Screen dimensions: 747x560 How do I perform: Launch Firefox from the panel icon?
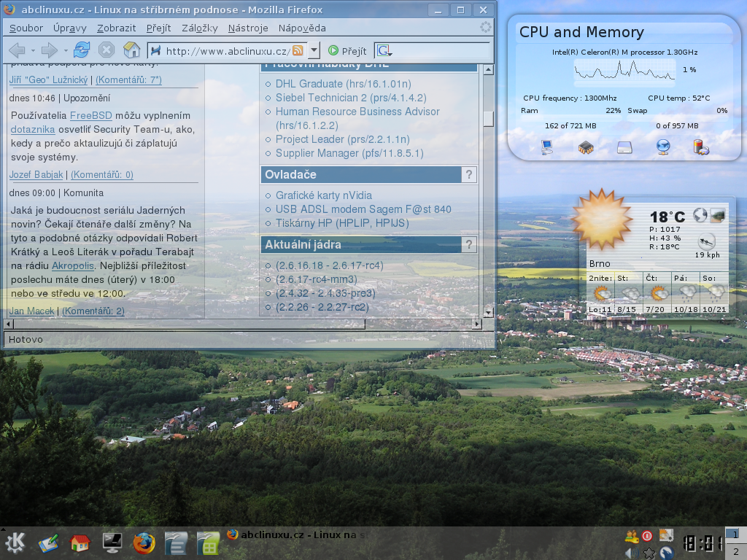pos(144,543)
